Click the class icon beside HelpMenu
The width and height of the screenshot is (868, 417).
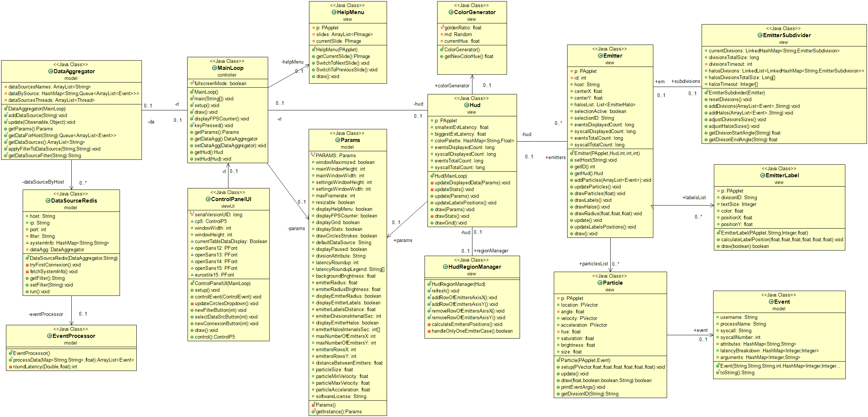(x=334, y=12)
